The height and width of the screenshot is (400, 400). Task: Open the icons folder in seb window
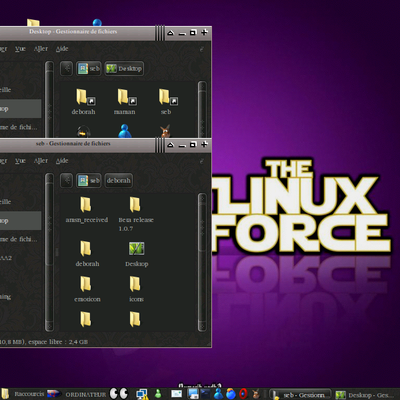pyautogui.click(x=136, y=289)
